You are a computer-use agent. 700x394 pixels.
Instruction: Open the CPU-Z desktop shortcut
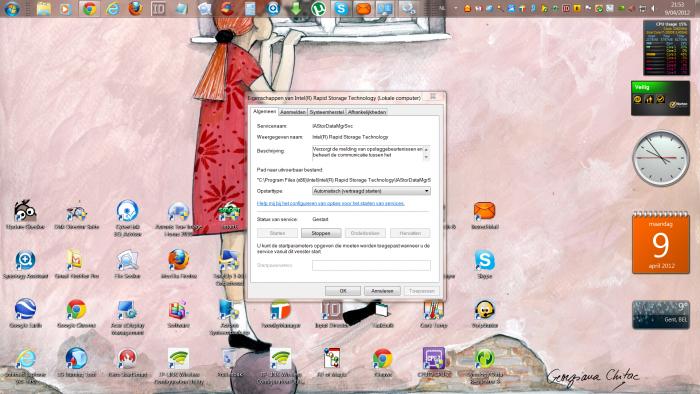(433, 362)
